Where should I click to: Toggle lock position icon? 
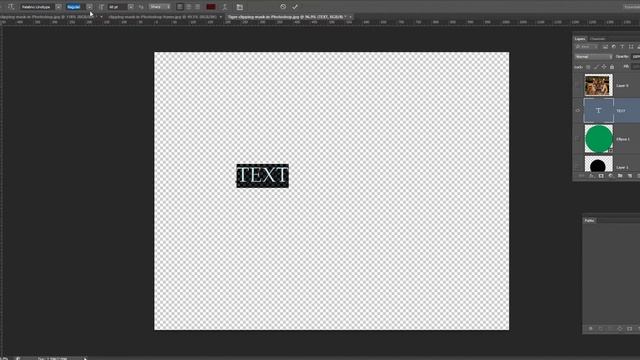click(x=604, y=67)
